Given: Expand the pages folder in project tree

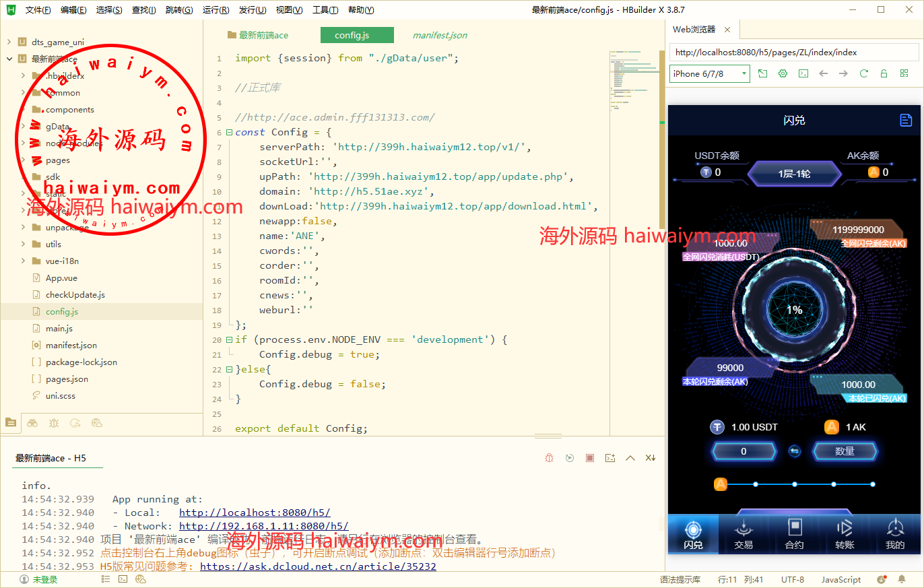Looking at the screenshot, I should point(23,160).
